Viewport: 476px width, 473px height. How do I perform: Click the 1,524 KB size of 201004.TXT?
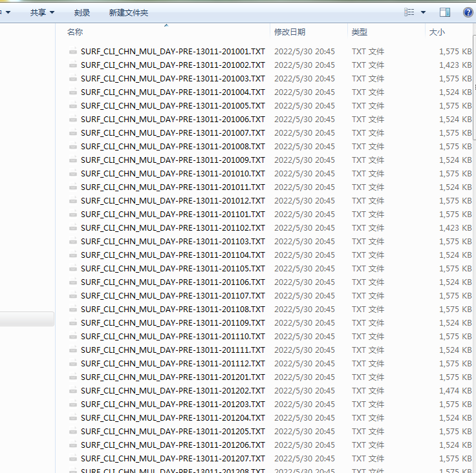(455, 92)
